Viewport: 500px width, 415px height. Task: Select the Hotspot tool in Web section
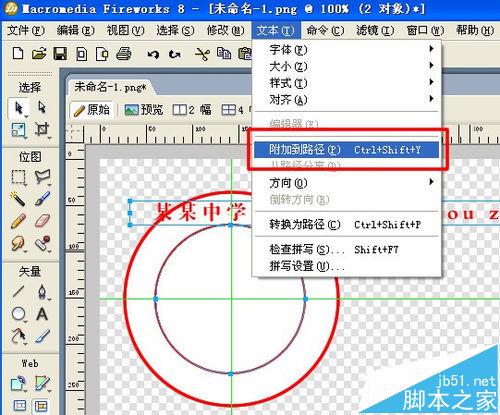click(x=18, y=384)
